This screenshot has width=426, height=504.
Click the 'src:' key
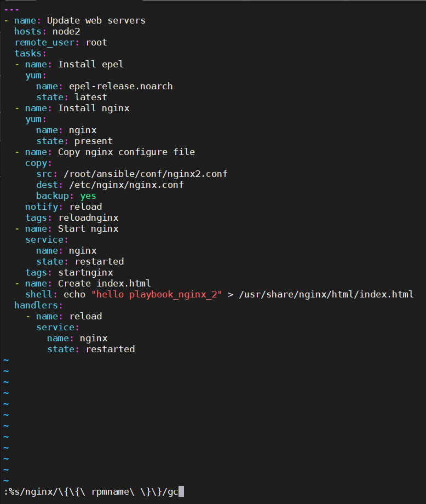coord(47,174)
